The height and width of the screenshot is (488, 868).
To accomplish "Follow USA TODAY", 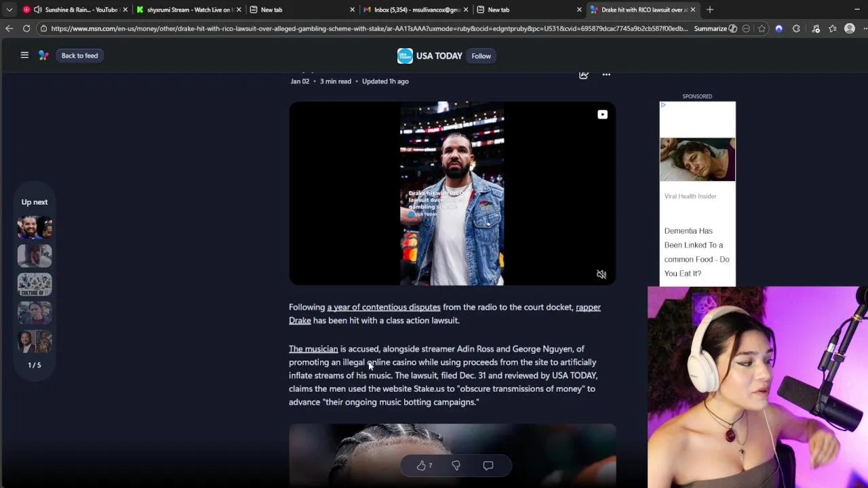I will point(481,56).
